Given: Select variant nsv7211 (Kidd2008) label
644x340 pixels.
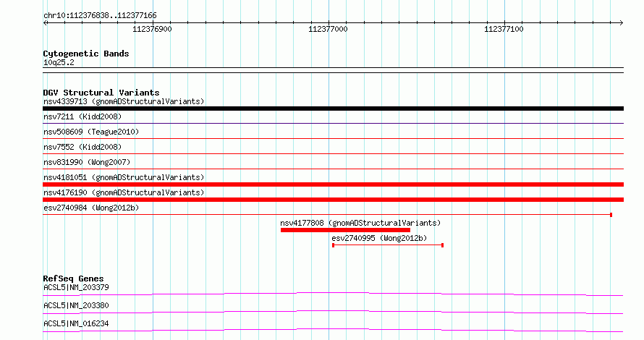Looking at the screenshot, I should (82, 116).
